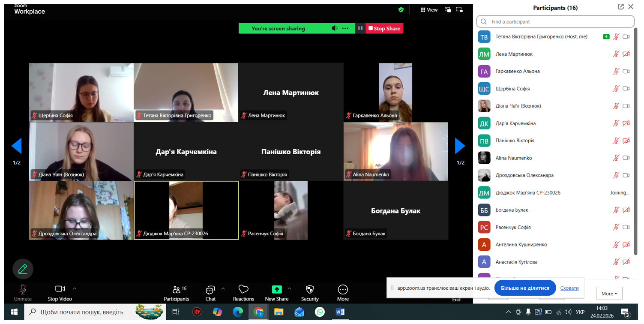Close the Participants panel with the X
Screen dimensions: 644x324
[631, 7]
